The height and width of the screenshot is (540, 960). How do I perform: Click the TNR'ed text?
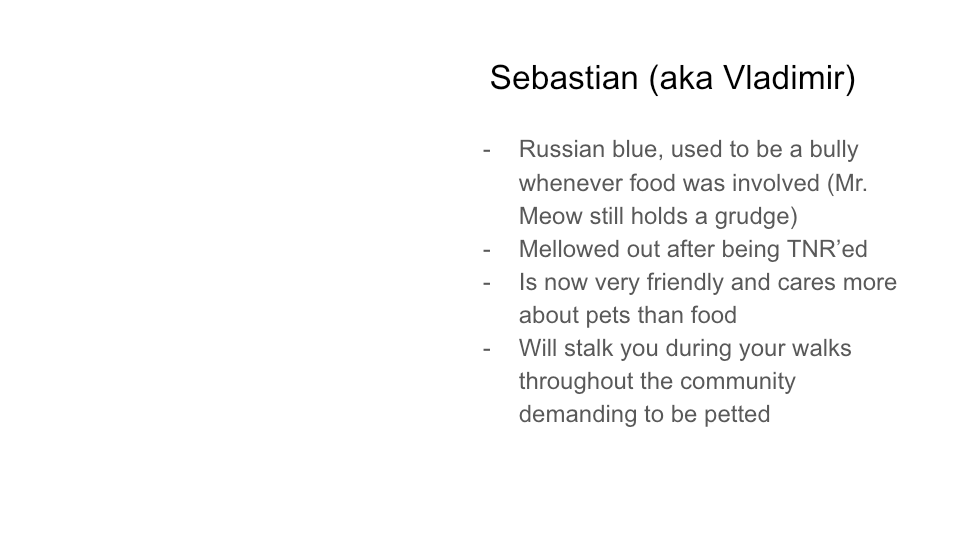pos(827,249)
